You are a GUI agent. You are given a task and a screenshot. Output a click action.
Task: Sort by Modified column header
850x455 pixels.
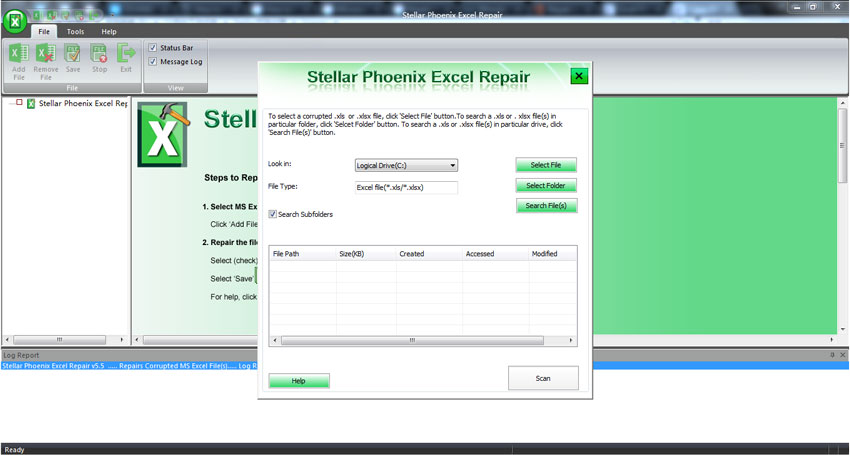coord(552,254)
